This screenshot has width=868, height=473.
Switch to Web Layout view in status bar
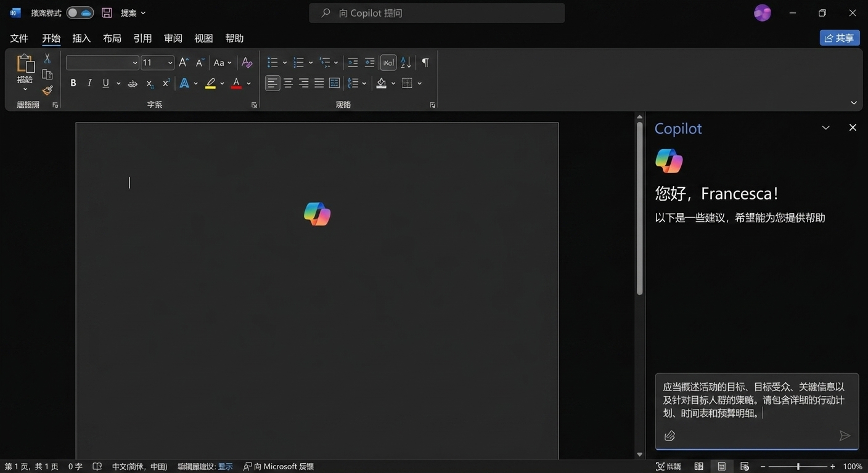[x=744, y=467]
